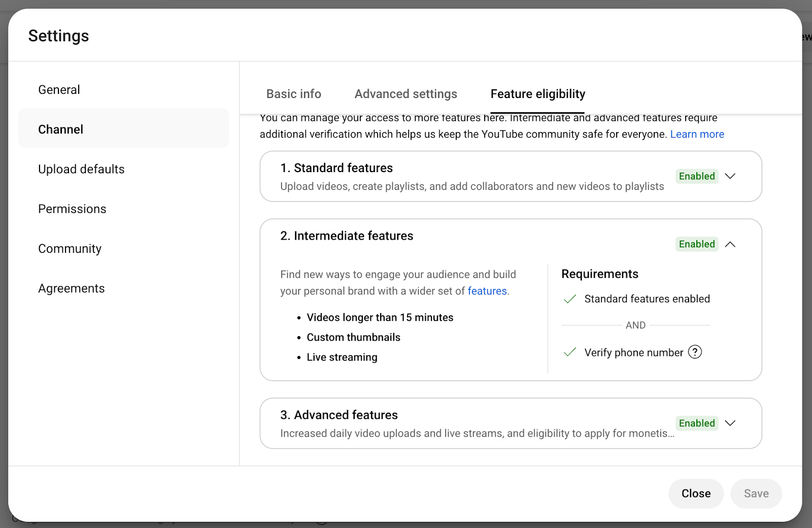The image size is (812, 528).
Task: Click the phone verification help question icon
Action: (695, 352)
